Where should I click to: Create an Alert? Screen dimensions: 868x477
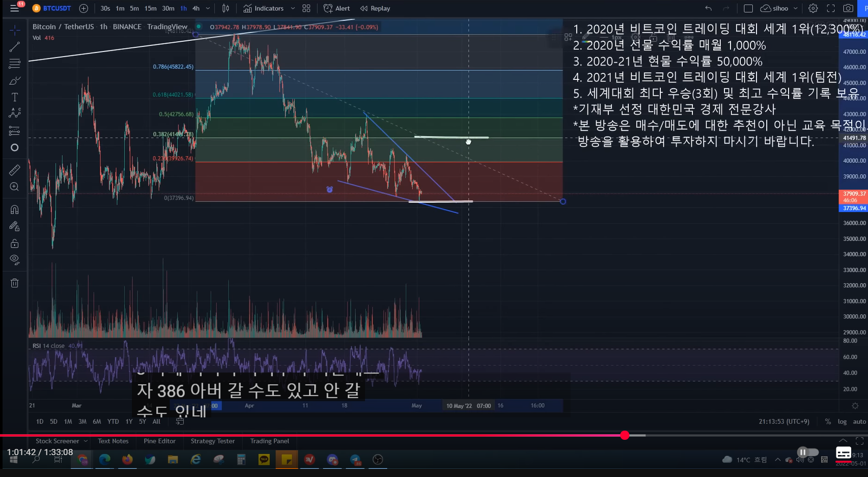(x=337, y=8)
